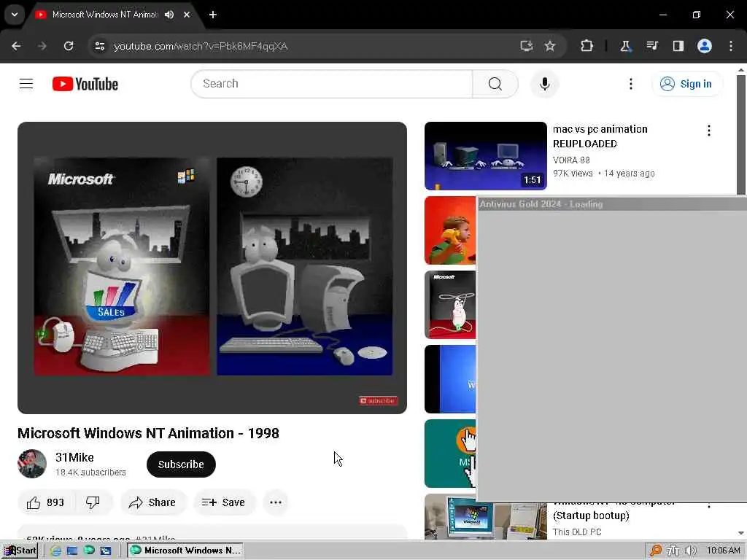This screenshot has height=560, width=747.
Task: Open a new browser tab
Action: [x=213, y=15]
